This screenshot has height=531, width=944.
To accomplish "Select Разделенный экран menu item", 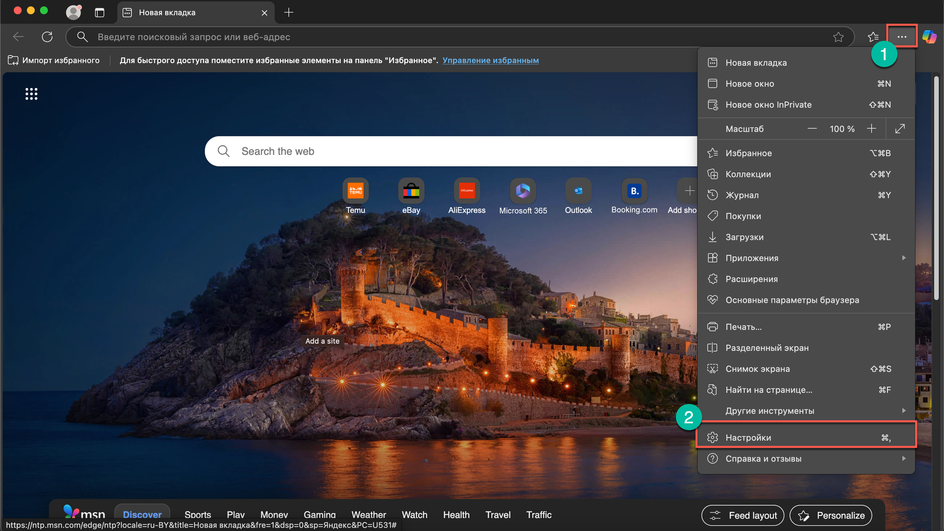I will [806, 348].
